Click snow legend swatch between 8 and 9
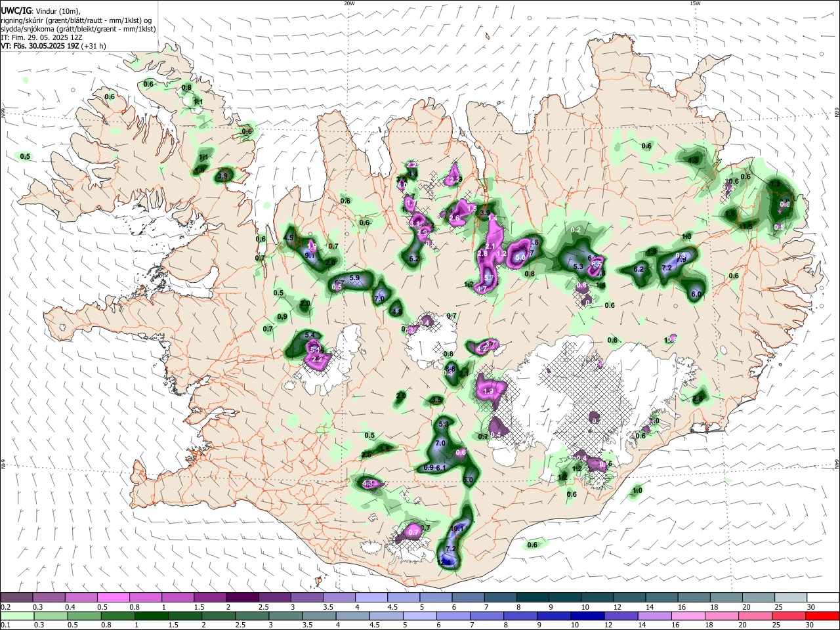Viewport: 840px width, 630px height. click(x=532, y=597)
